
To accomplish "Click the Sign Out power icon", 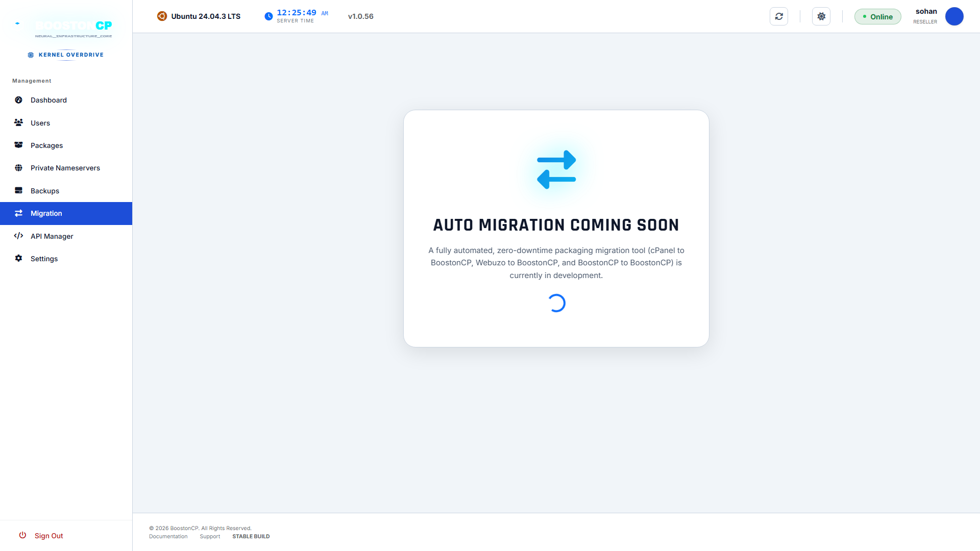I will pyautogui.click(x=22, y=535).
